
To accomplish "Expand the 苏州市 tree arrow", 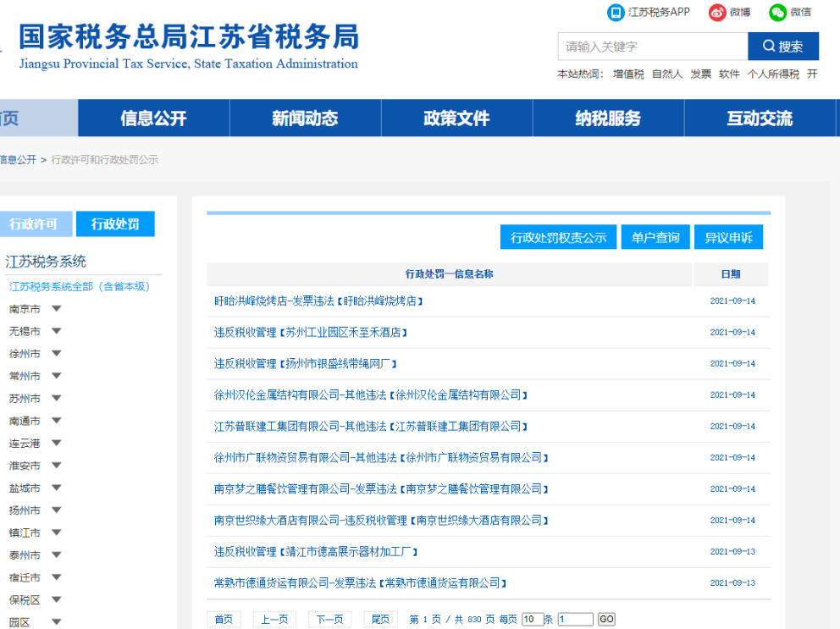I will click(56, 399).
